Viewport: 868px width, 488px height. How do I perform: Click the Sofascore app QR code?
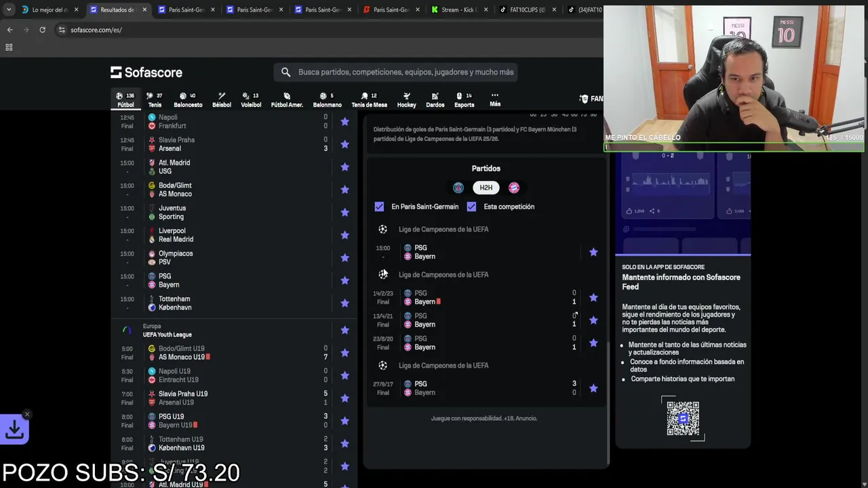click(x=683, y=418)
